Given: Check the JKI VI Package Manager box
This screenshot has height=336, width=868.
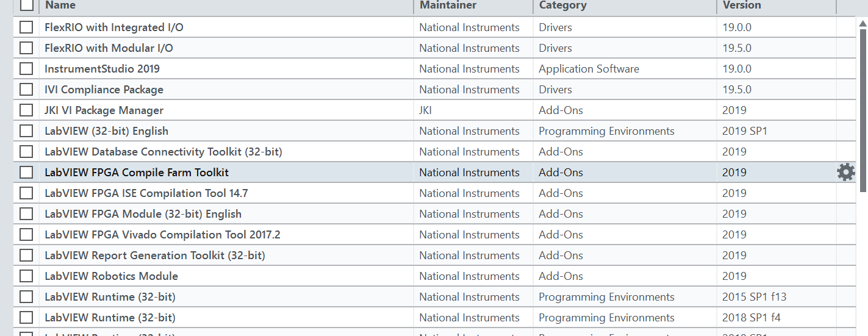Looking at the screenshot, I should point(26,110).
